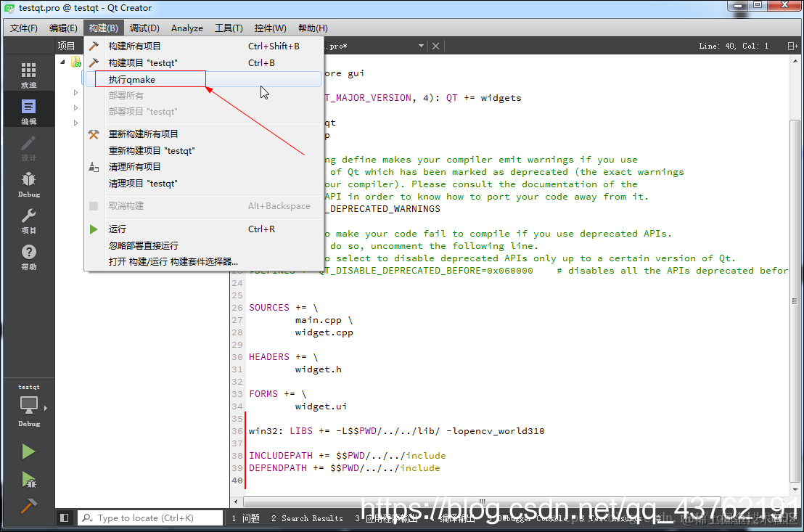Switch to 编辑 (Edit) mode

[x=29, y=111]
